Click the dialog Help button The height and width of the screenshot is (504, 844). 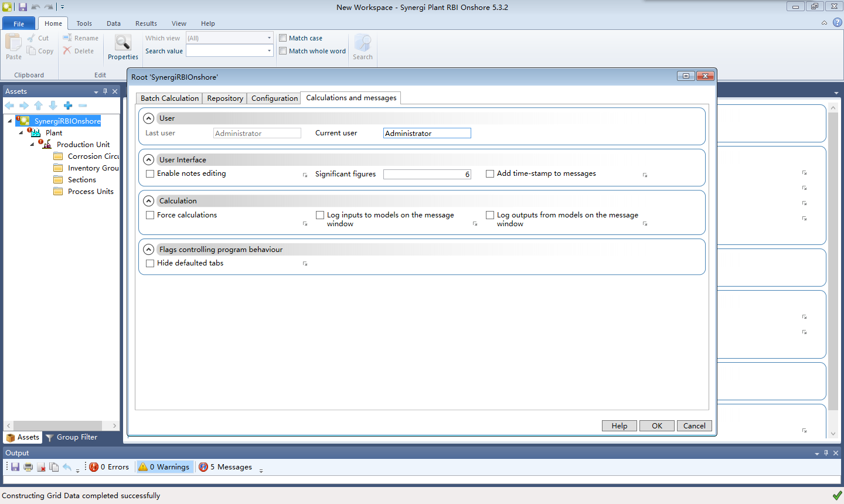pyautogui.click(x=620, y=426)
